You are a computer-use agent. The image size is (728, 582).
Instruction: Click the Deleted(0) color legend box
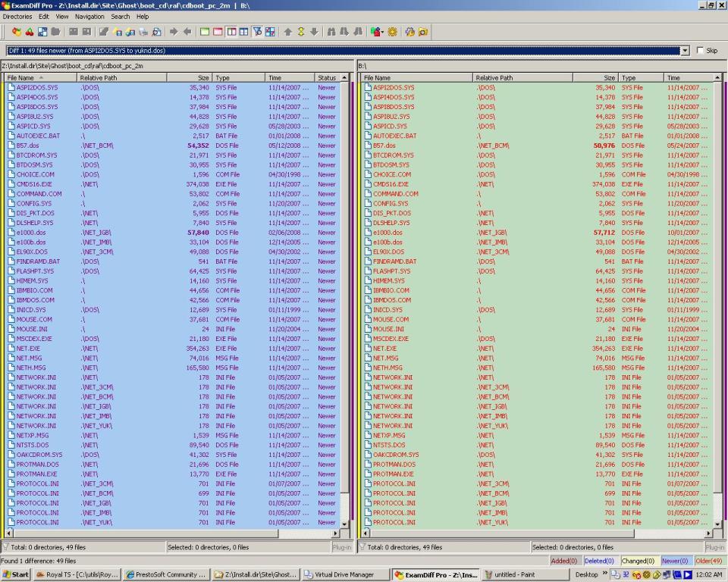click(x=599, y=561)
